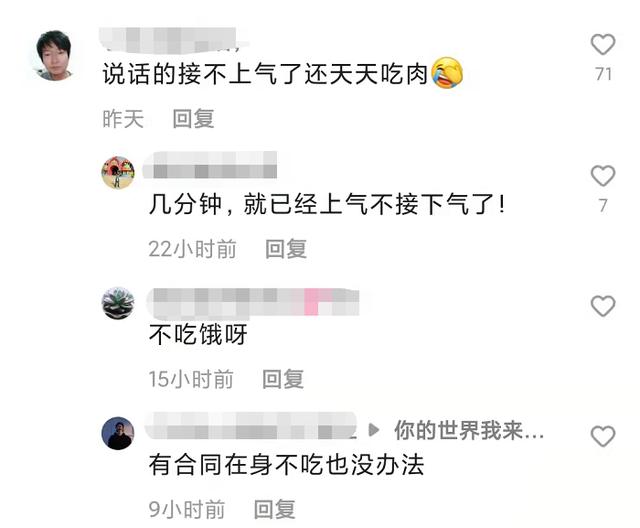Open colorful playground avatar profile

point(118,173)
